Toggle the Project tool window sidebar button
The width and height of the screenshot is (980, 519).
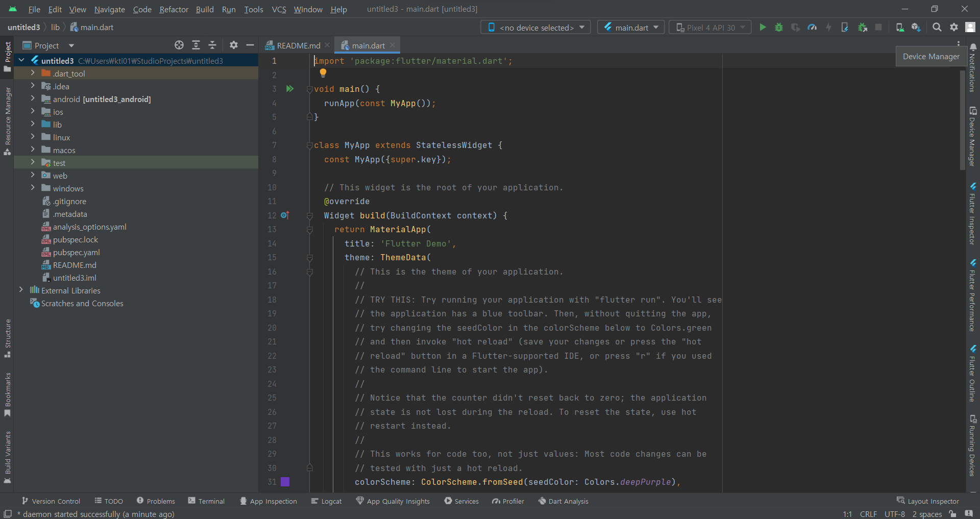point(8,57)
